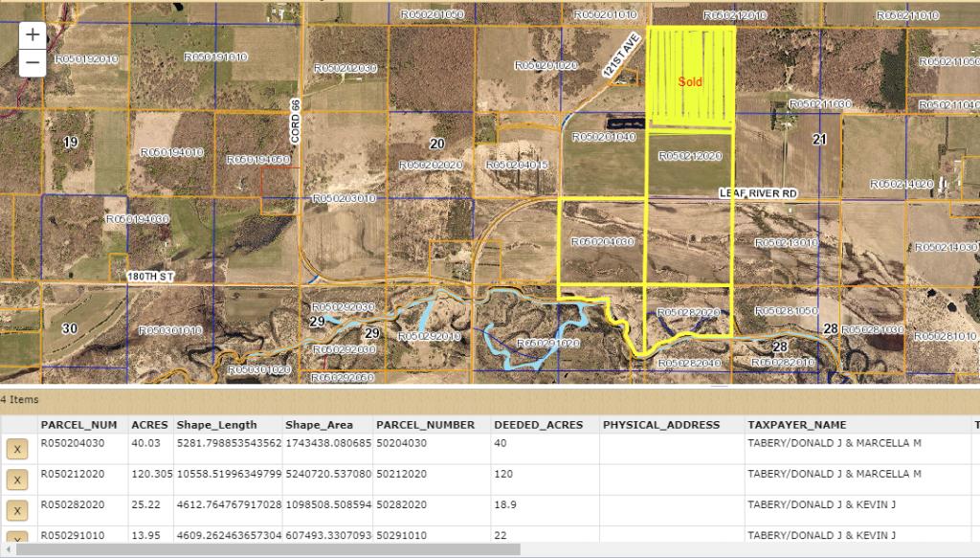Click map parcel labeled R050192010
Image resolution: width=980 pixels, height=558 pixels.
click(x=86, y=59)
